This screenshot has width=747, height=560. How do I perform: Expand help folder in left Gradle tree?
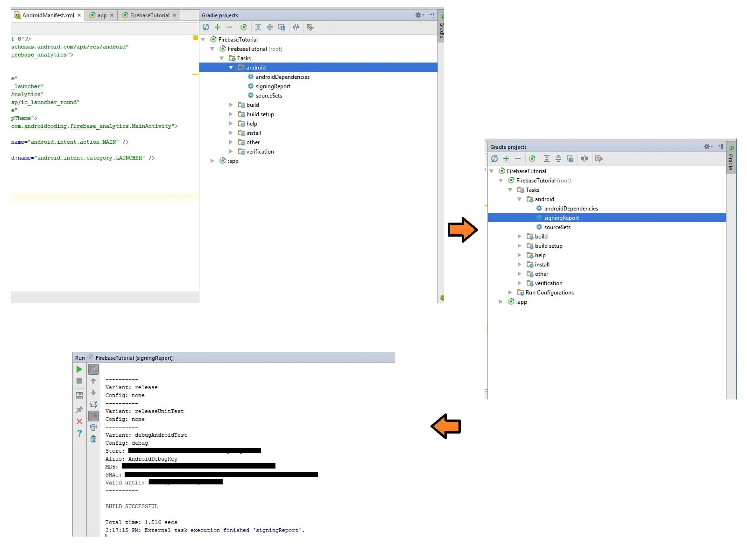231,124
